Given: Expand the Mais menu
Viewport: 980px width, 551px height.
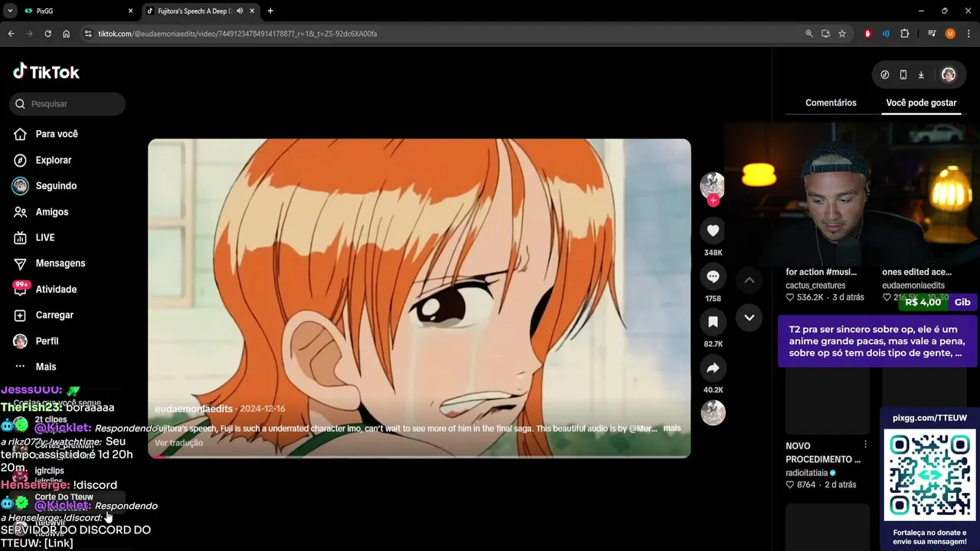Looking at the screenshot, I should coord(45,367).
